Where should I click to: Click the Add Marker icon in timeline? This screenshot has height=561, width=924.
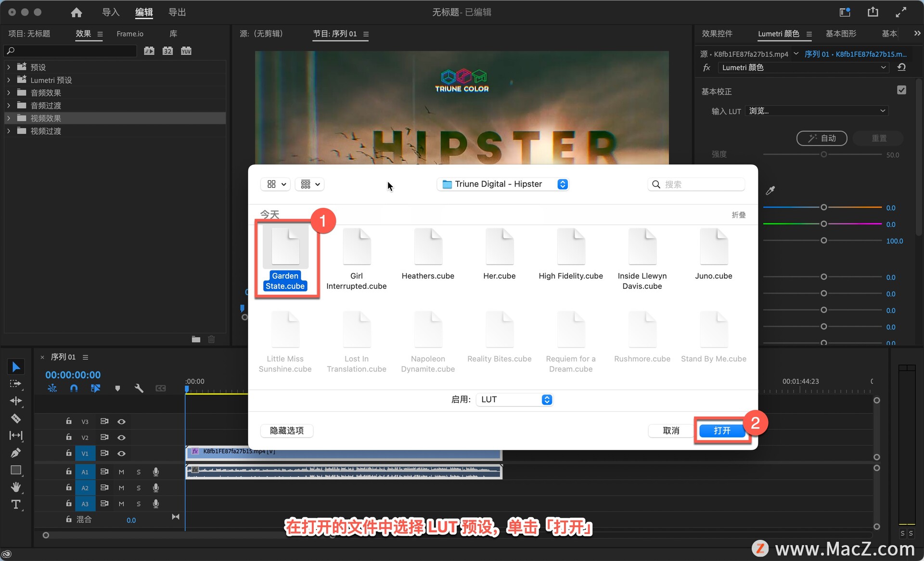117,388
